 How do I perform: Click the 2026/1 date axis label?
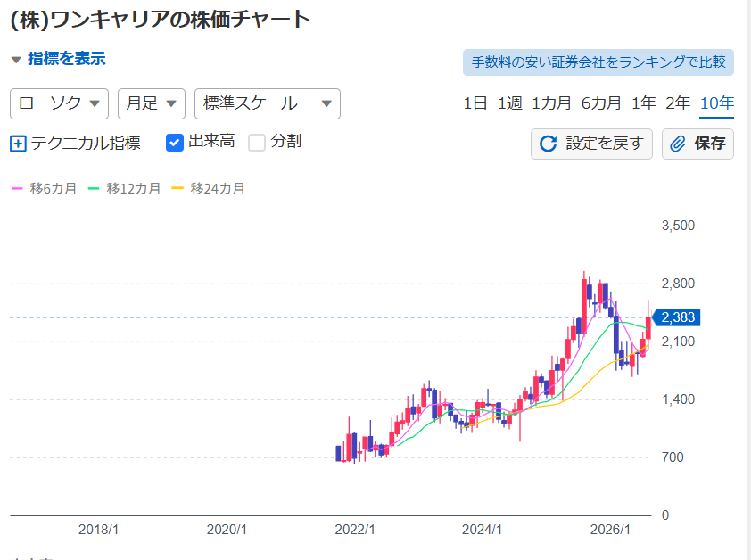coord(610,530)
